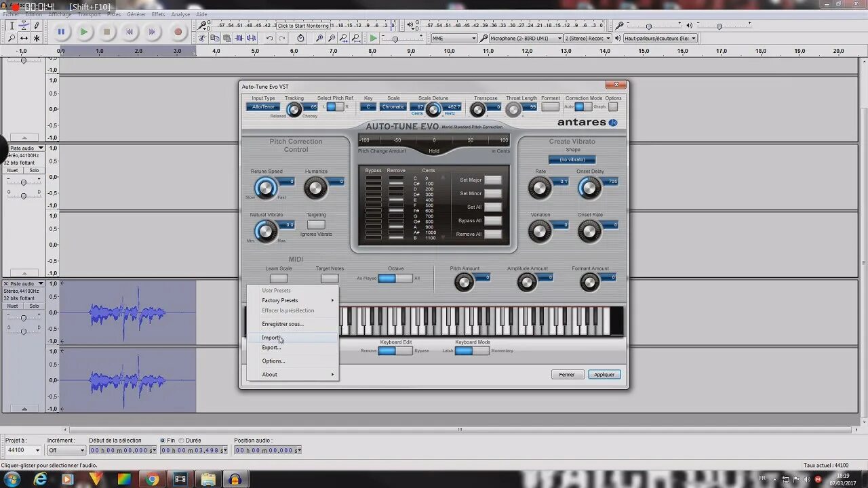Select the Zoom magnifier tool
This screenshot has width=868, height=488.
pos(12,38)
